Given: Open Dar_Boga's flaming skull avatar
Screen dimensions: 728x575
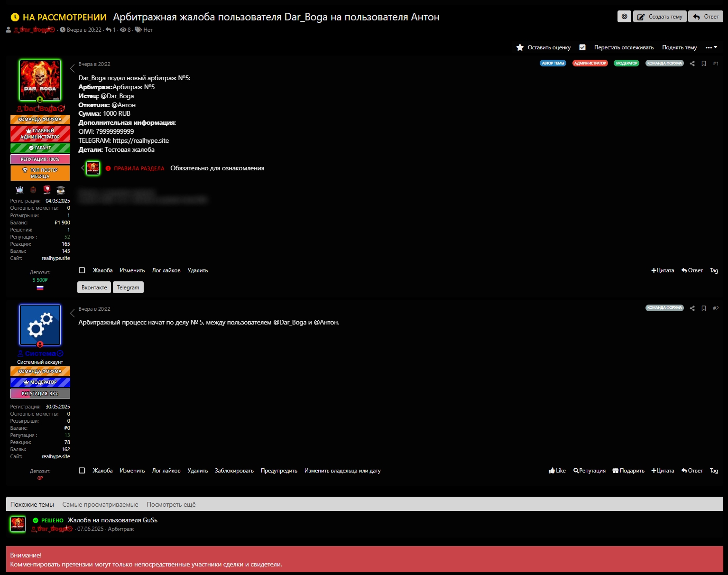Looking at the screenshot, I should pos(40,80).
